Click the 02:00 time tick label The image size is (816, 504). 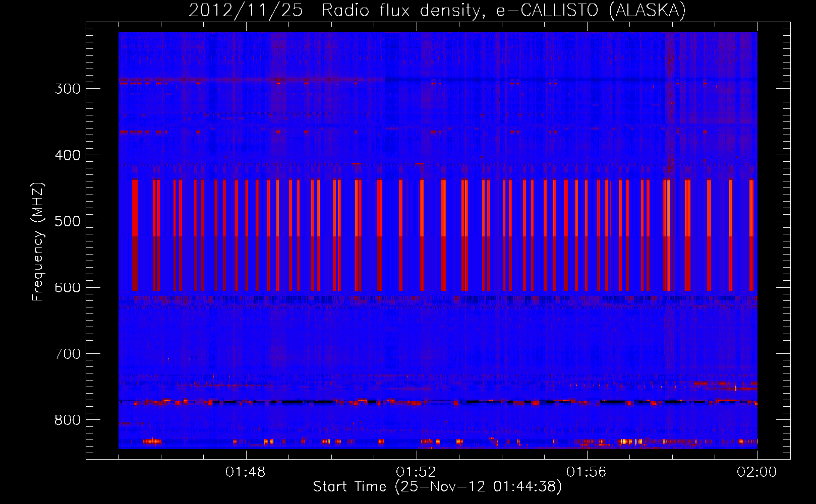coord(757,472)
